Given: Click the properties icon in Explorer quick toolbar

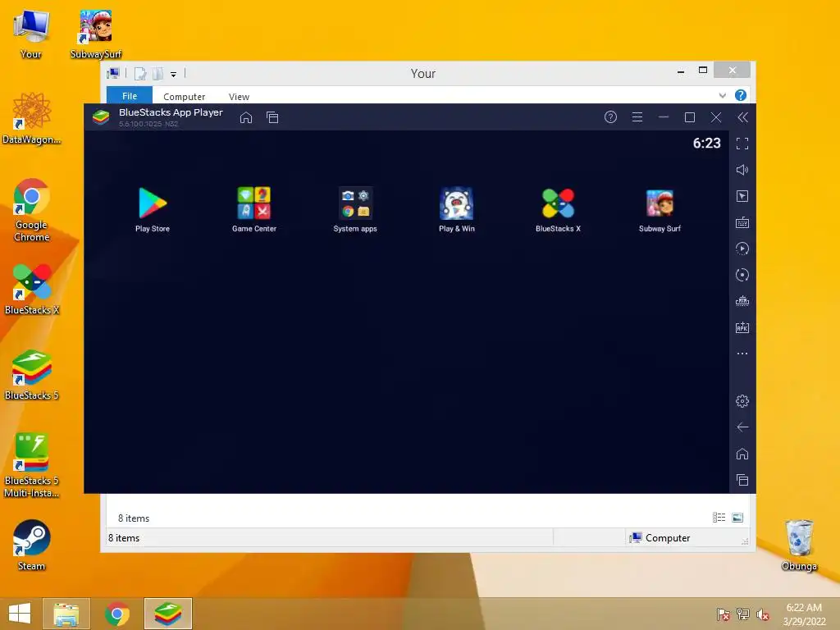Looking at the screenshot, I should [139, 74].
